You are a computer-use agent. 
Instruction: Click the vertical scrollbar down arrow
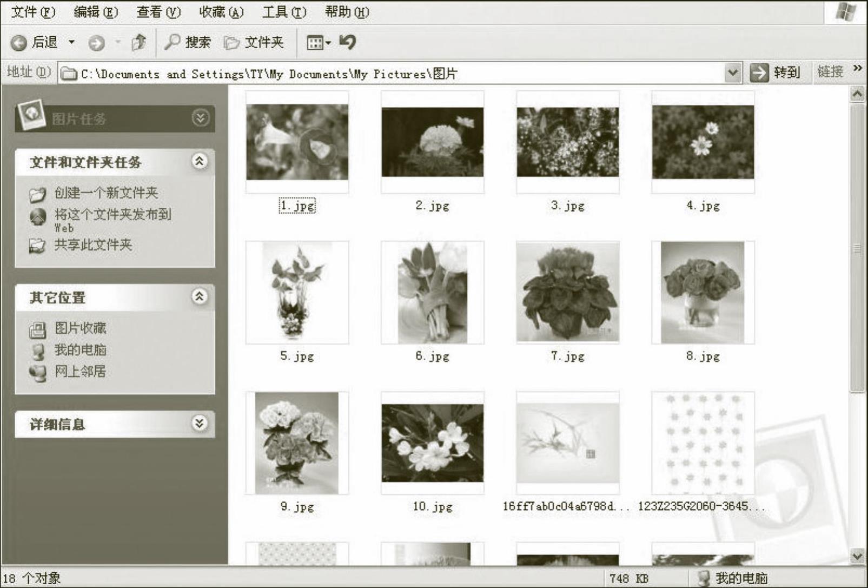(x=858, y=556)
